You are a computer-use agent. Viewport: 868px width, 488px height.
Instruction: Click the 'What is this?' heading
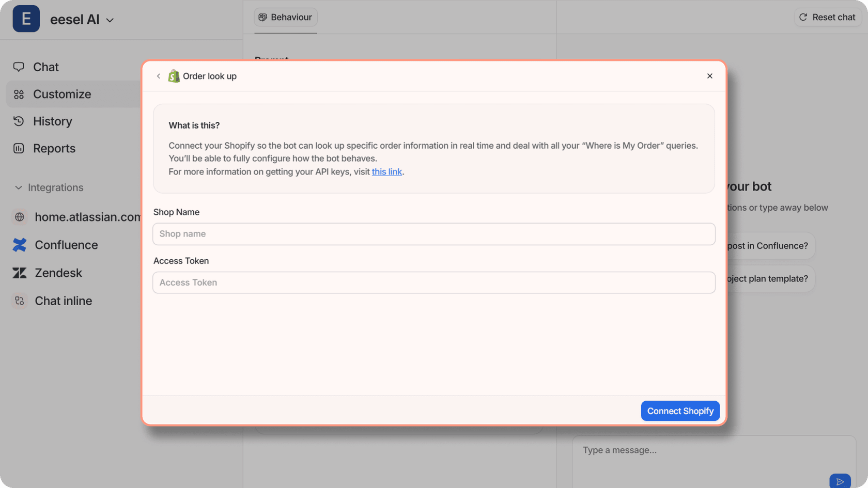pyautogui.click(x=194, y=125)
